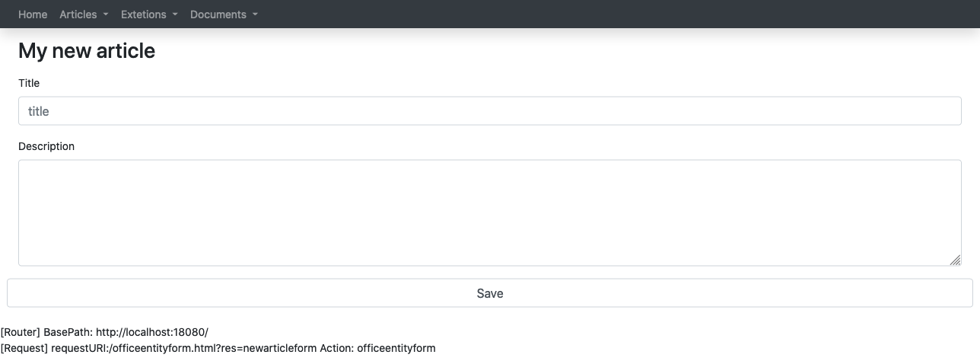Click the 'Action: officeentityform' text
This screenshot has height=361, width=980.
pyautogui.click(x=377, y=349)
